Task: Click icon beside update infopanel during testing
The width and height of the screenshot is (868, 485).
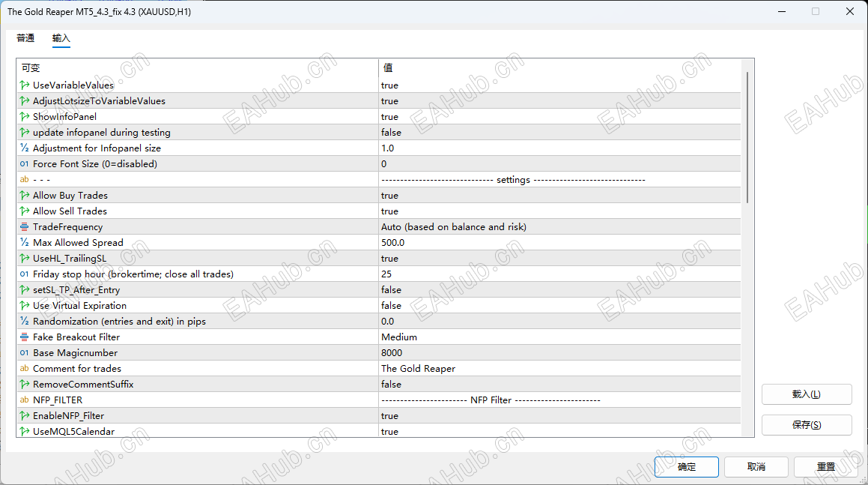Action: tap(25, 133)
